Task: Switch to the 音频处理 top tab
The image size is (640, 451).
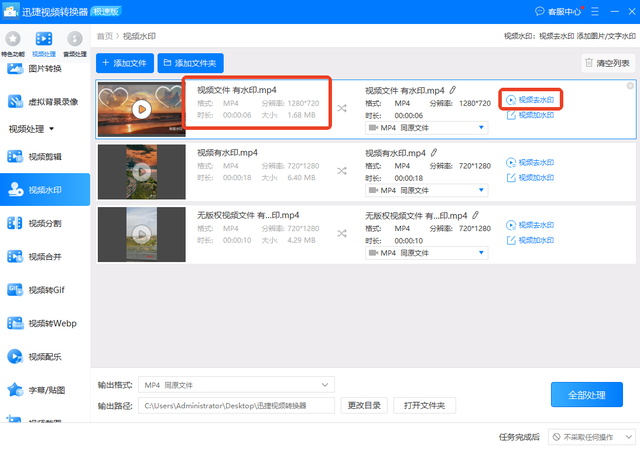Action: click(74, 44)
